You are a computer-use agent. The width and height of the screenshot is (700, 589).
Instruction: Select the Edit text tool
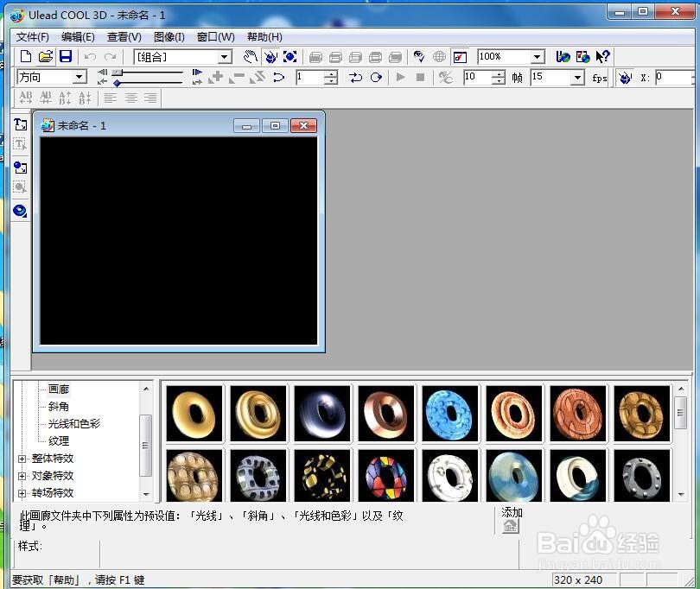(x=20, y=143)
